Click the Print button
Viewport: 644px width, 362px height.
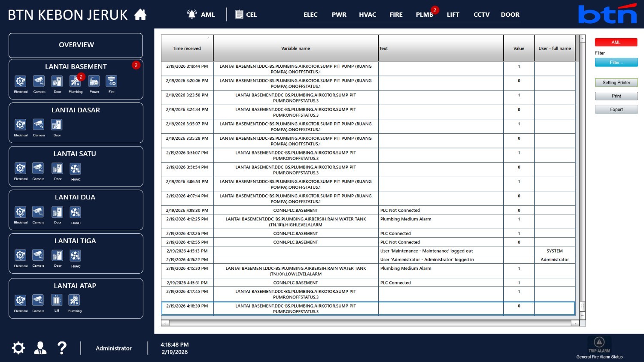[616, 96]
